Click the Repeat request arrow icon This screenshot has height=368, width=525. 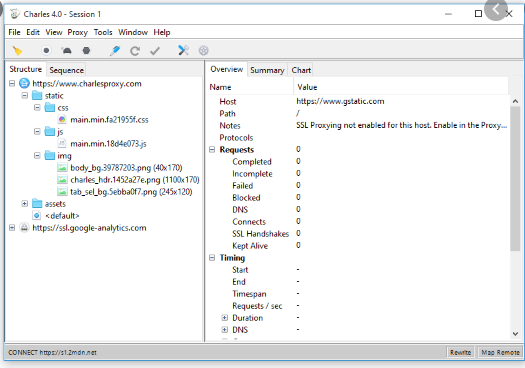click(135, 51)
